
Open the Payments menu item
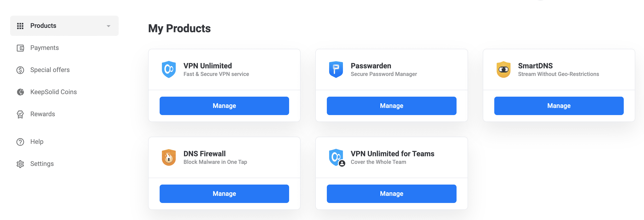(x=44, y=48)
